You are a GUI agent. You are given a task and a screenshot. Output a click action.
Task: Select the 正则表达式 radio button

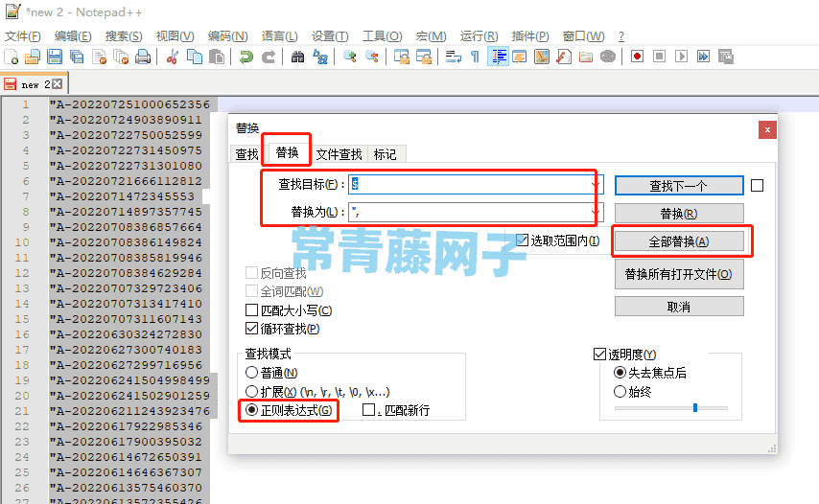coord(252,410)
